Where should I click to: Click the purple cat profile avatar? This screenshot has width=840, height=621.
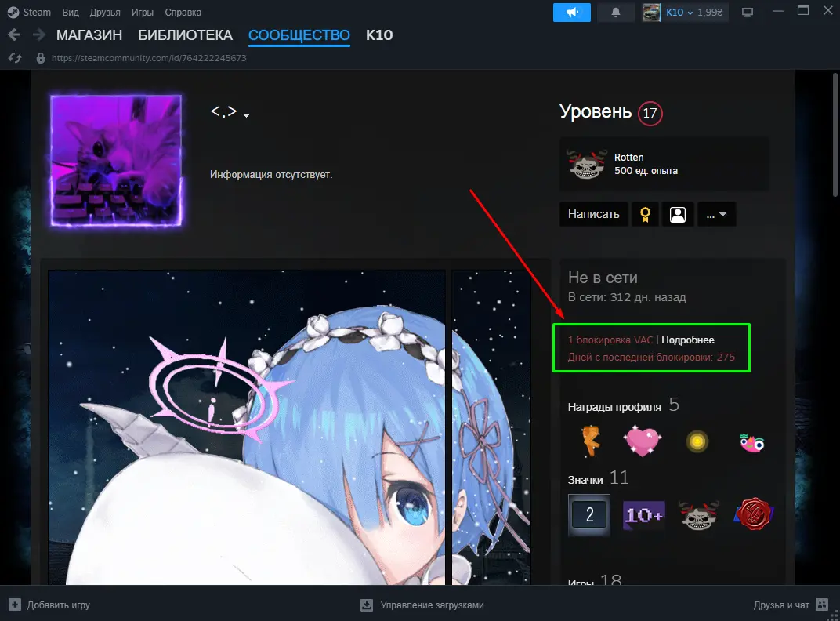117,161
